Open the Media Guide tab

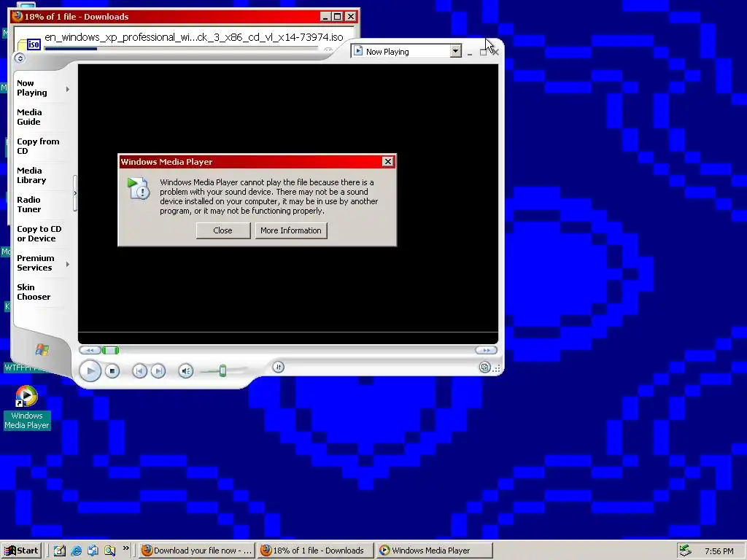(x=29, y=117)
